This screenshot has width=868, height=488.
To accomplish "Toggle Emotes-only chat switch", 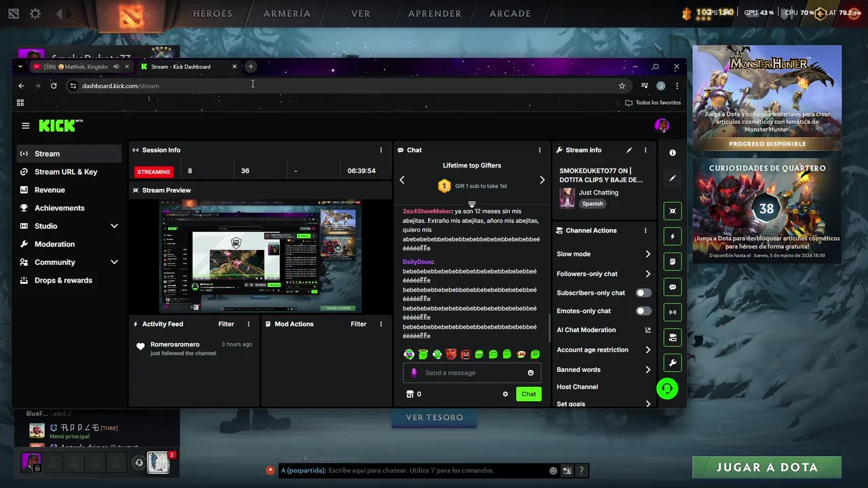I will (644, 311).
